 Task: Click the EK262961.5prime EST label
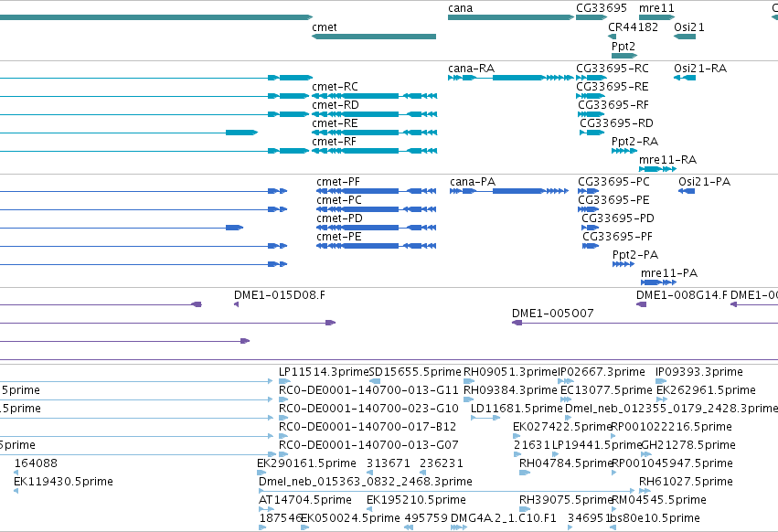coord(706,390)
